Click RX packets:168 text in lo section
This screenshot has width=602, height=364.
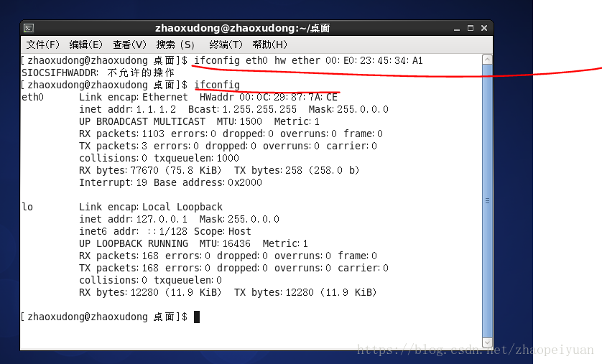[119, 256]
